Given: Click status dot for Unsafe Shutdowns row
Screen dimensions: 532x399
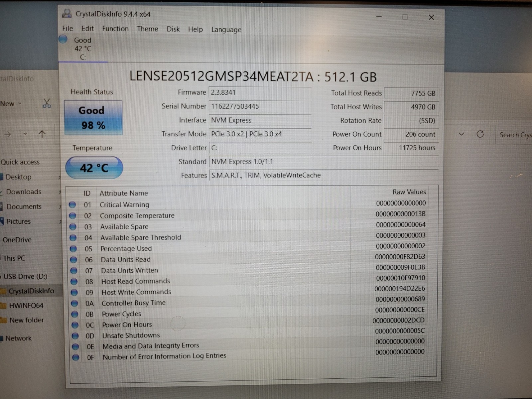Looking at the screenshot, I should point(75,336).
